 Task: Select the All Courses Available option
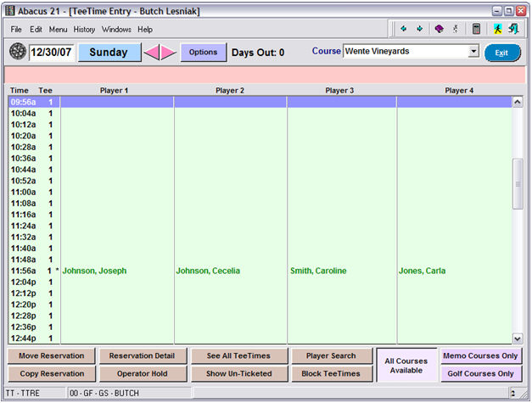point(406,365)
